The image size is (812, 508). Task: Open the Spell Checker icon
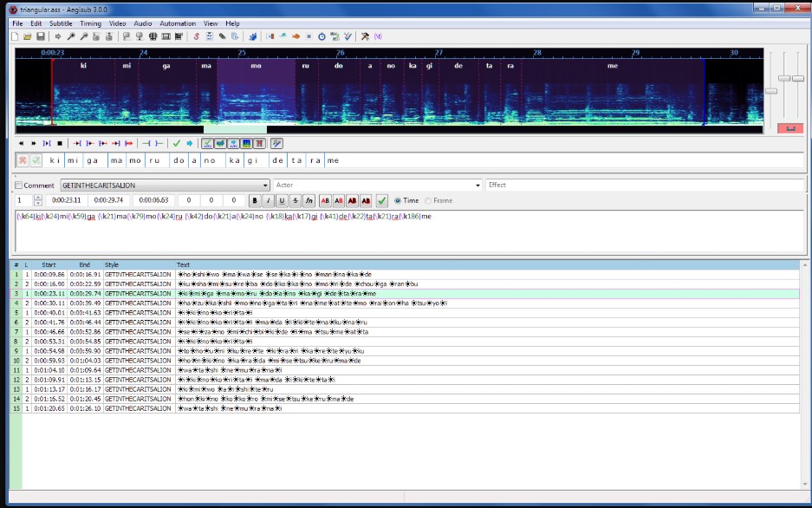[348, 36]
